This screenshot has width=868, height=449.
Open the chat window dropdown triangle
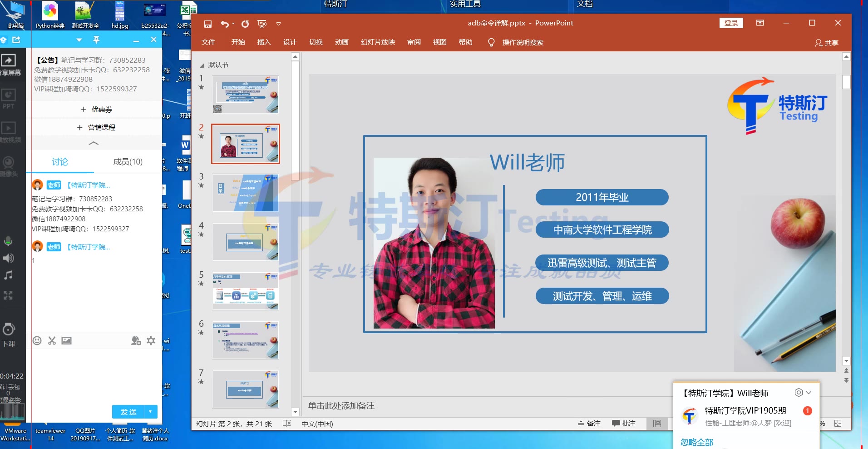point(79,40)
